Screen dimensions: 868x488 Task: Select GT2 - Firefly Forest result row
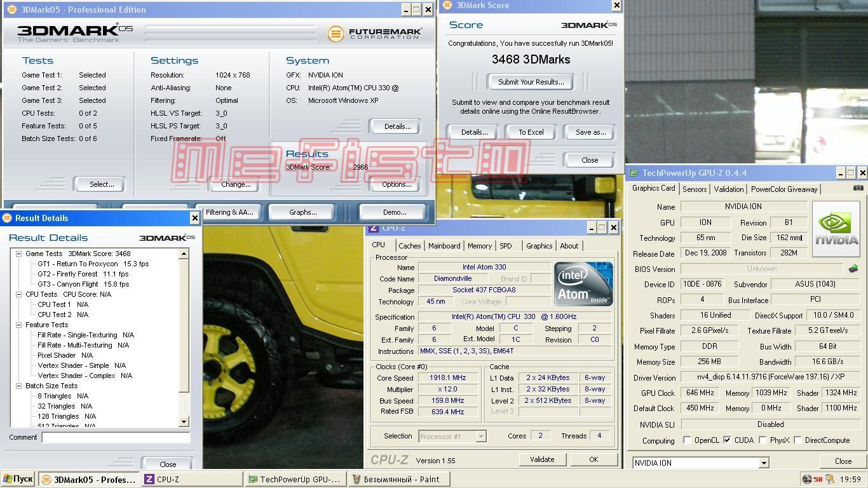(x=83, y=274)
